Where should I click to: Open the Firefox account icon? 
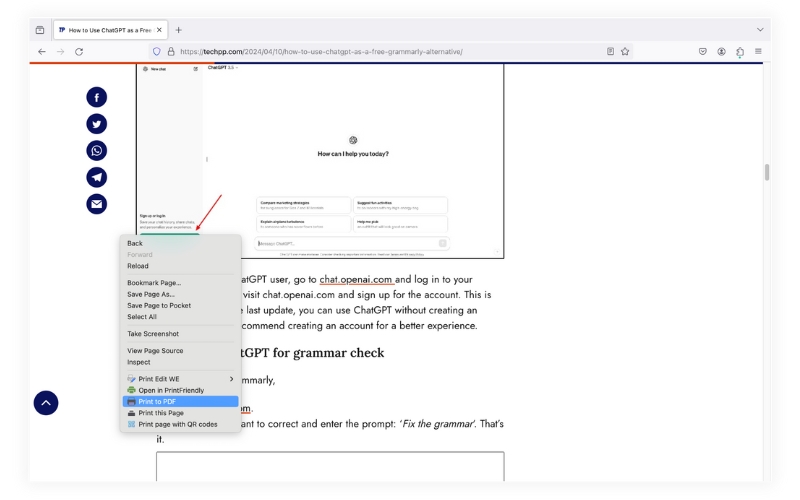point(721,51)
